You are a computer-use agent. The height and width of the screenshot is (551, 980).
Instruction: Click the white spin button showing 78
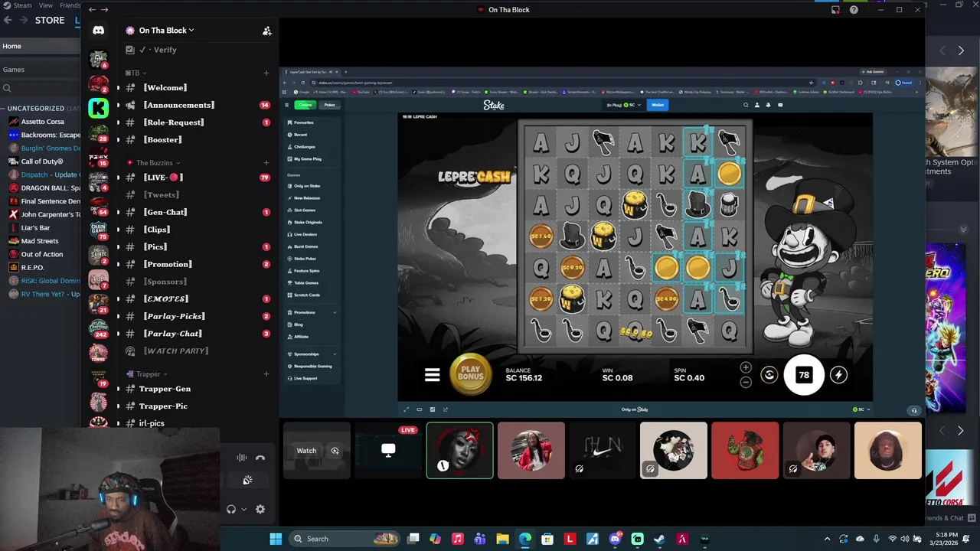tap(804, 375)
